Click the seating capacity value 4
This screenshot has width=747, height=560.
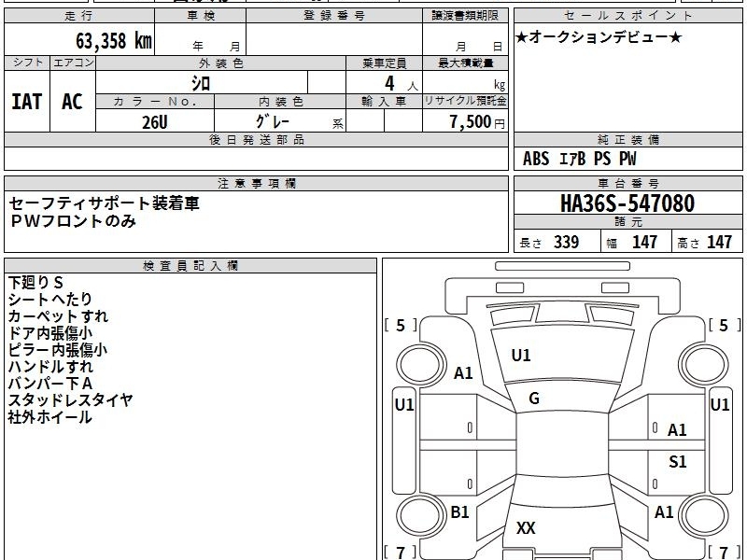click(x=389, y=83)
